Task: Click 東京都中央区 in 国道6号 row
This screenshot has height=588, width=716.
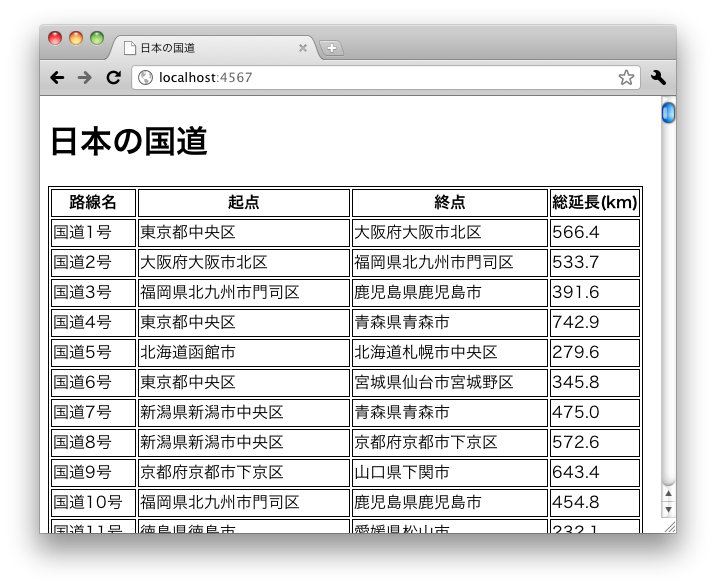Action: pyautogui.click(x=244, y=383)
